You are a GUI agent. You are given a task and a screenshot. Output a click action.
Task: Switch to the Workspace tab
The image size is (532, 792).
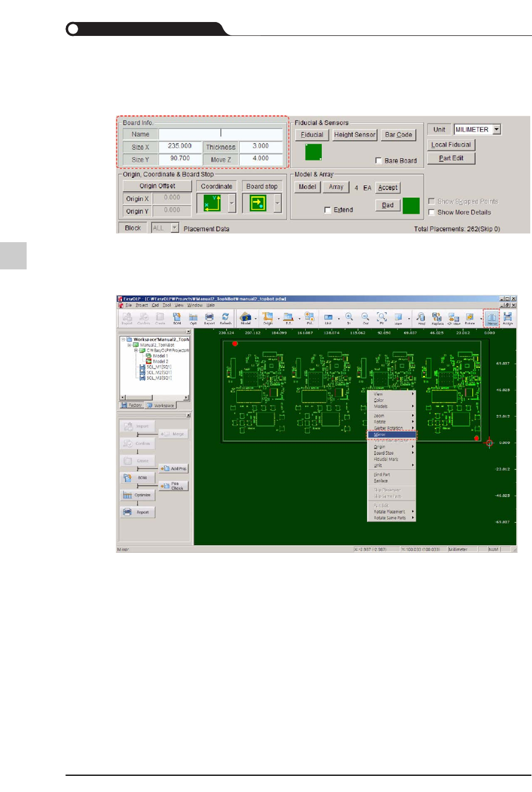coord(161,406)
